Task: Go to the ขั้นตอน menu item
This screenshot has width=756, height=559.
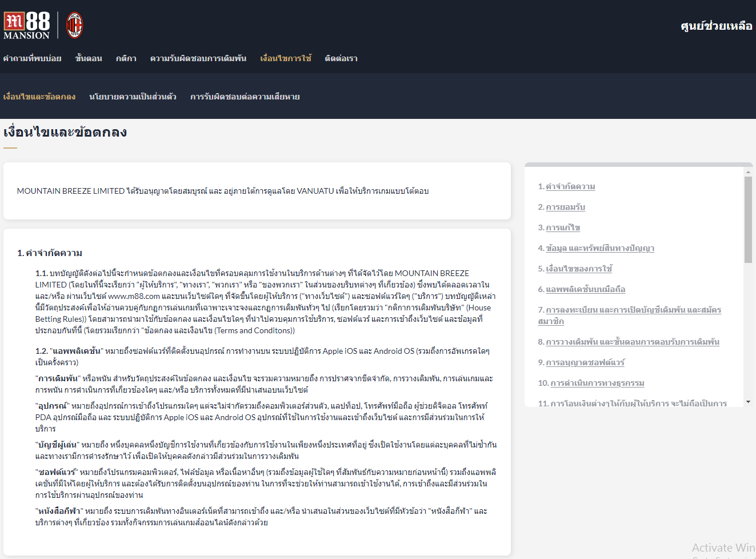Action: (89, 58)
